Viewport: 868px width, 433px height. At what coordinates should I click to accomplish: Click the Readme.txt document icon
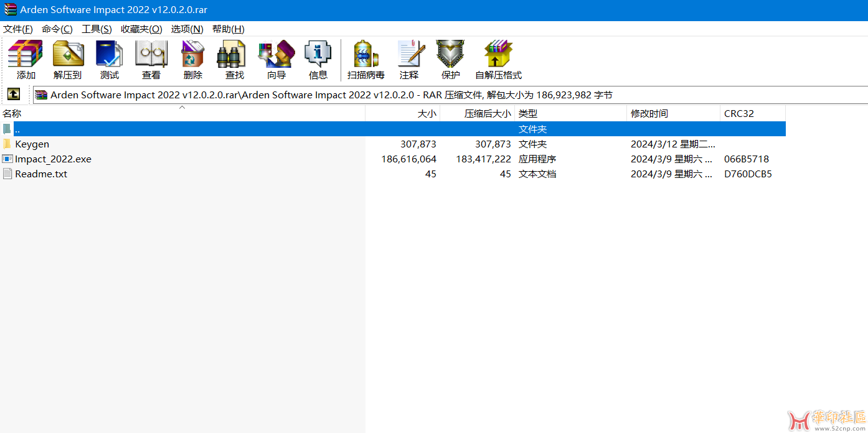tap(7, 174)
